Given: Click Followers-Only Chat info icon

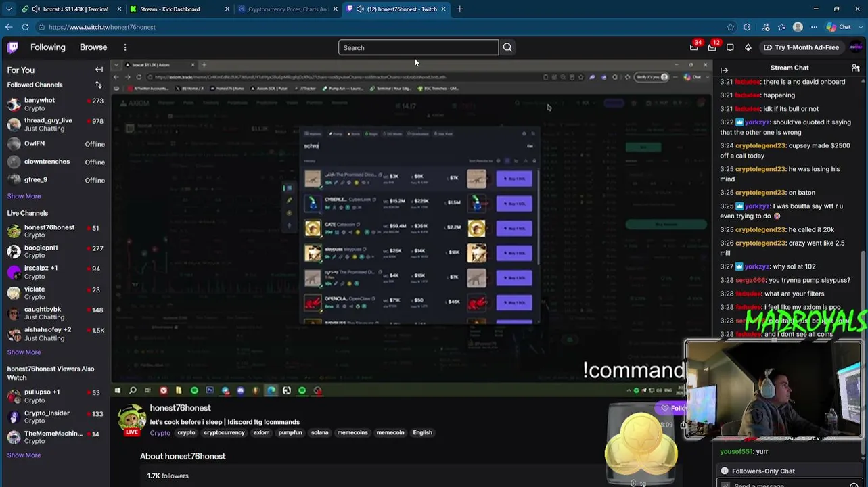Looking at the screenshot, I should coord(725,471).
